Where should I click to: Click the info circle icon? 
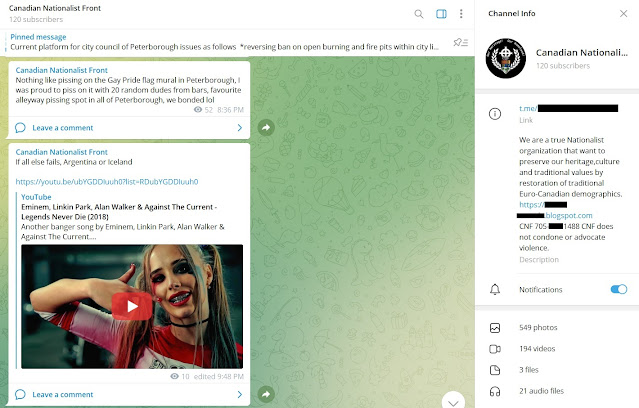pos(495,114)
